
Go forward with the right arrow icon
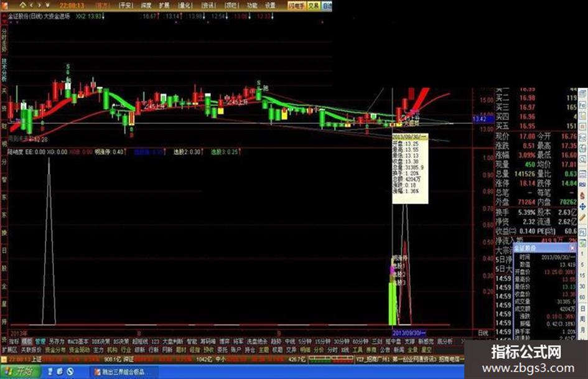[39, 5]
